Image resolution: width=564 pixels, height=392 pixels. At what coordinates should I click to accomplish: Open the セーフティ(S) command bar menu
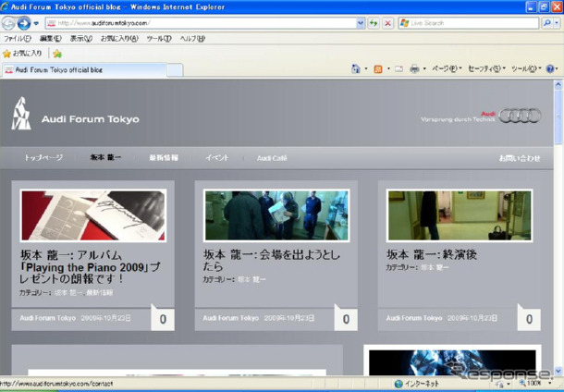486,68
